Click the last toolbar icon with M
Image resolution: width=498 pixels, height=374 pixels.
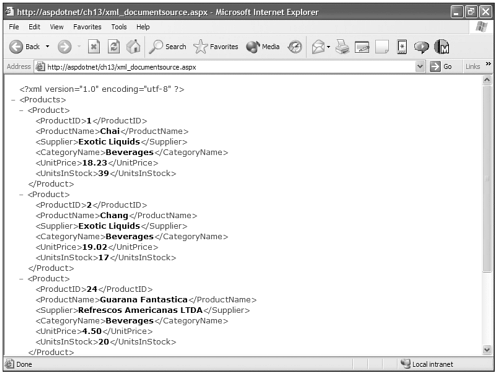tap(442, 47)
